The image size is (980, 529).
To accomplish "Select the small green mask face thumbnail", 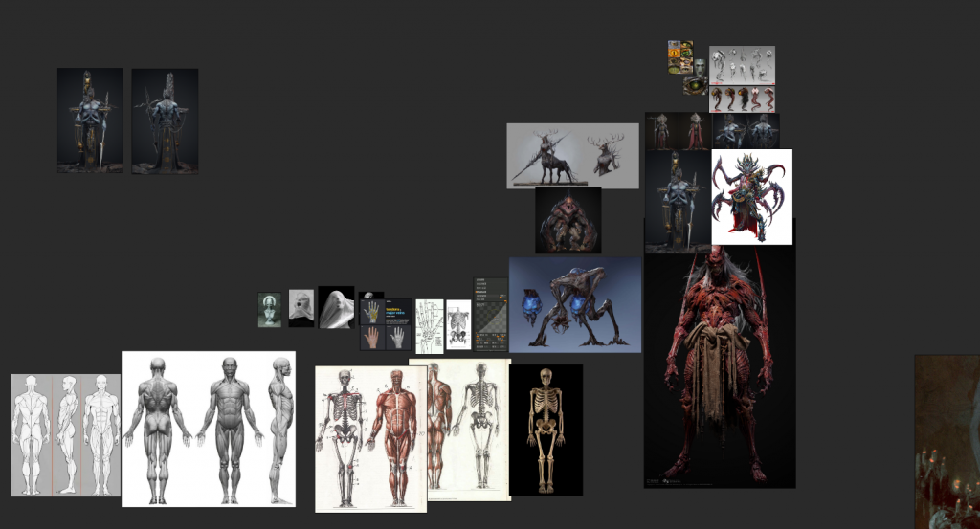I will pyautogui.click(x=701, y=67).
